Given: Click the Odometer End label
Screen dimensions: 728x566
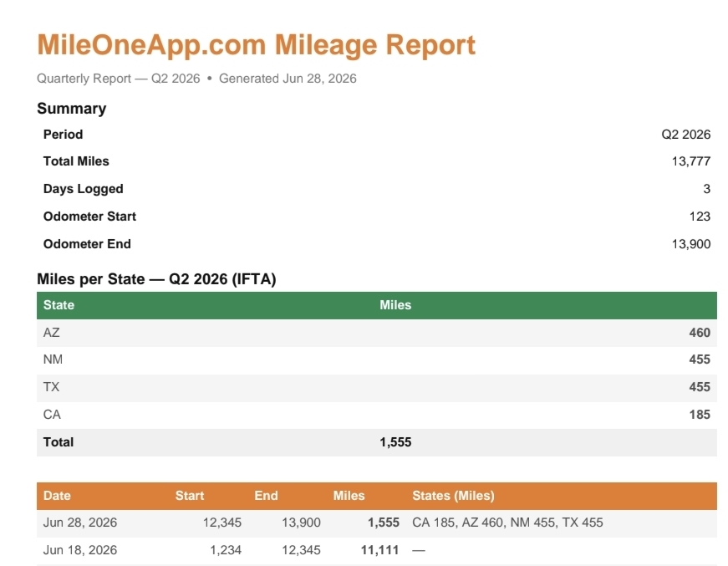Looking at the screenshot, I should tap(87, 244).
